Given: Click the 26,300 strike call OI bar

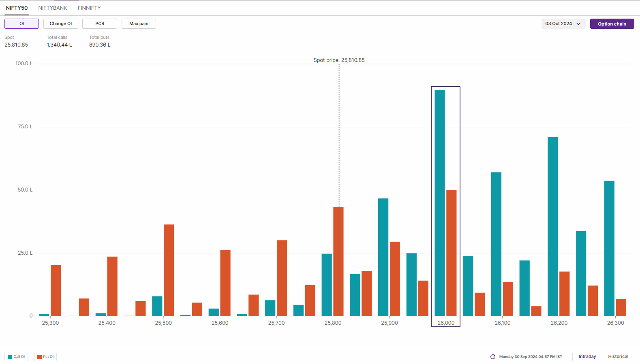Looking at the screenshot, I should coord(609,248).
